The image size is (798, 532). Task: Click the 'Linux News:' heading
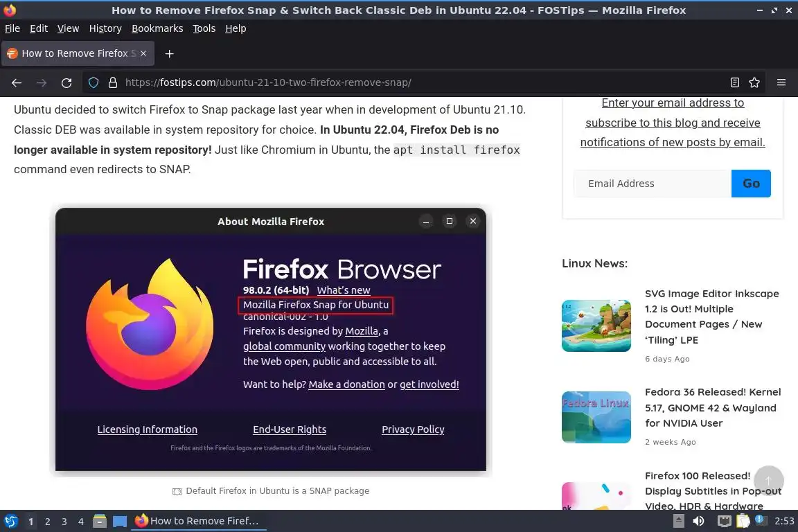point(594,263)
